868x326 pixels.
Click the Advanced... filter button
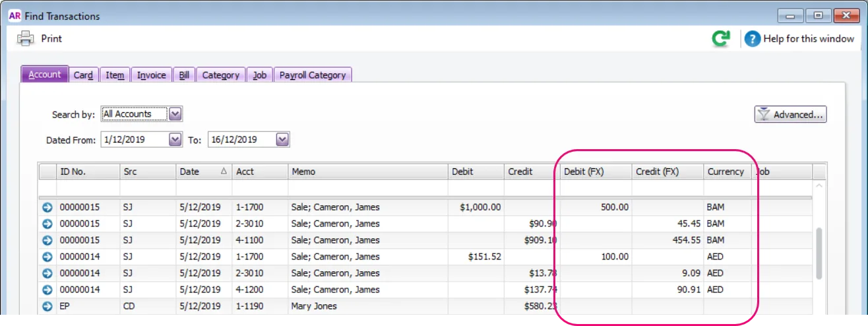[x=790, y=115]
